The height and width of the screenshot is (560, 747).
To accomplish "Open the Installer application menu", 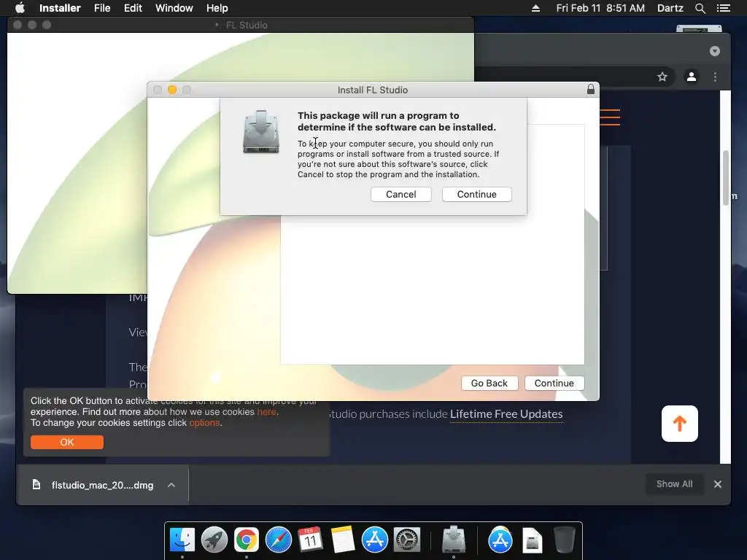I will click(x=60, y=8).
